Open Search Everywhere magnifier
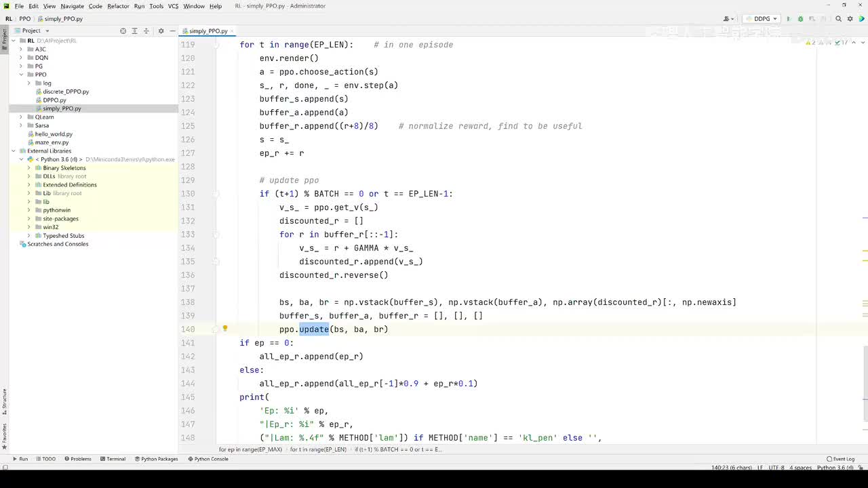 [839, 19]
